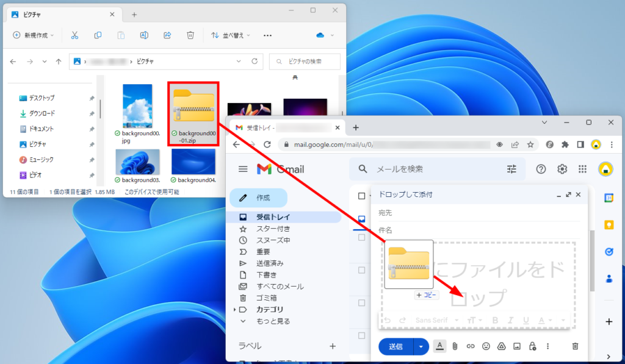Click the メールを検索 search box
This screenshot has width=625, height=364.
click(x=437, y=170)
